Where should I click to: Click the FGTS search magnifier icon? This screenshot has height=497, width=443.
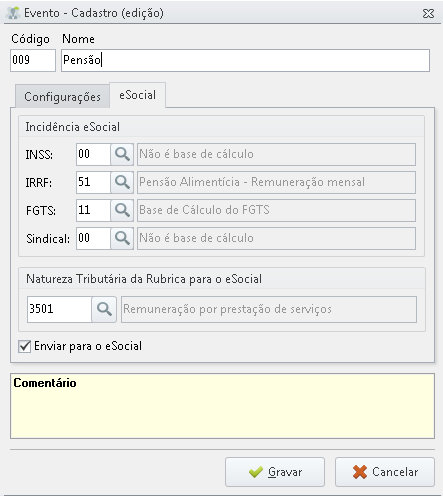122,210
